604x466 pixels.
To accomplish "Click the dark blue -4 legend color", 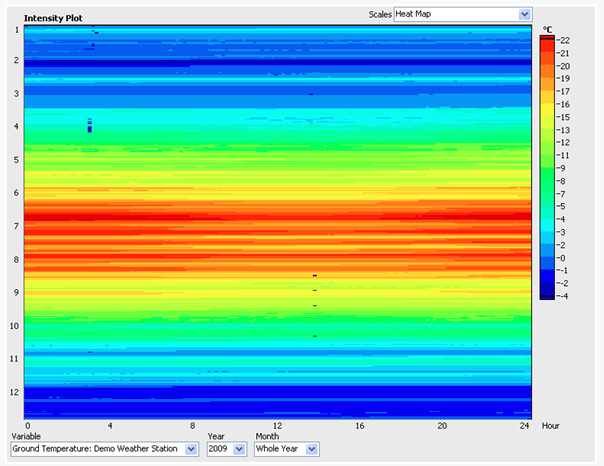I will [547, 293].
